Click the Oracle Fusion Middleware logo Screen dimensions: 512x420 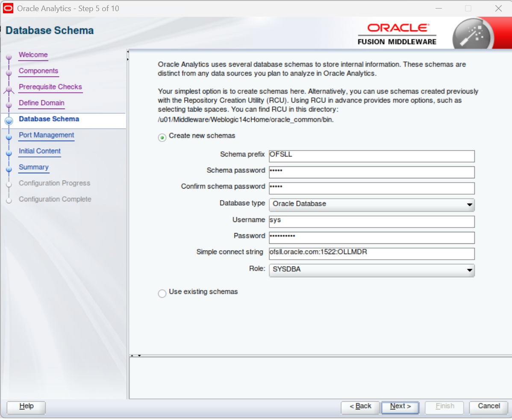pyautogui.click(x=397, y=34)
